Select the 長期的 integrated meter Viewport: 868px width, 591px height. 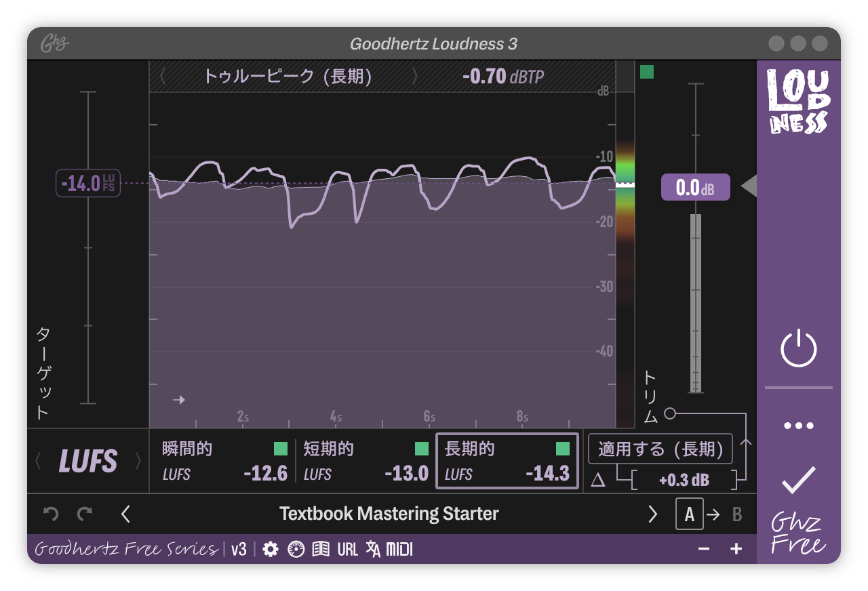(x=507, y=462)
